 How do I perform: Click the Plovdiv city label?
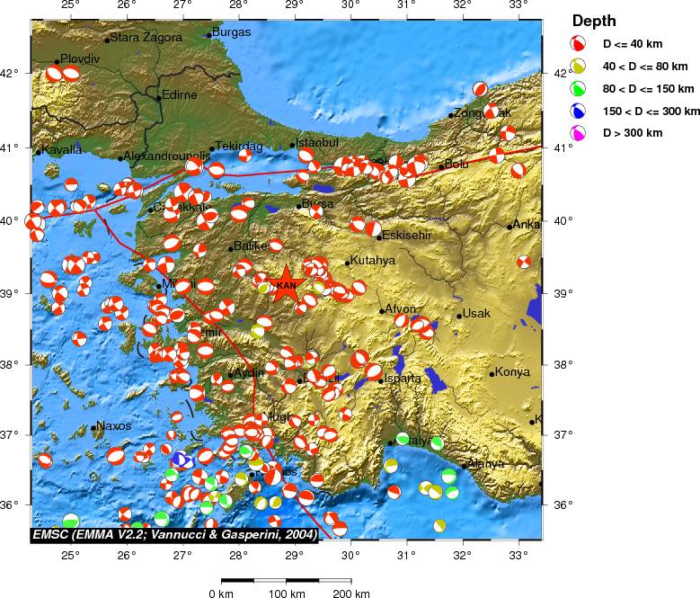point(80,58)
